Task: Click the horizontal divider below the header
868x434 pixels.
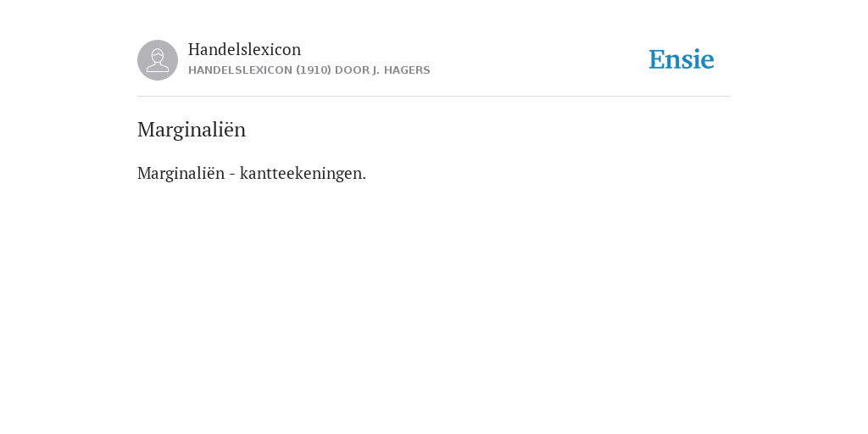Action: pos(434,97)
